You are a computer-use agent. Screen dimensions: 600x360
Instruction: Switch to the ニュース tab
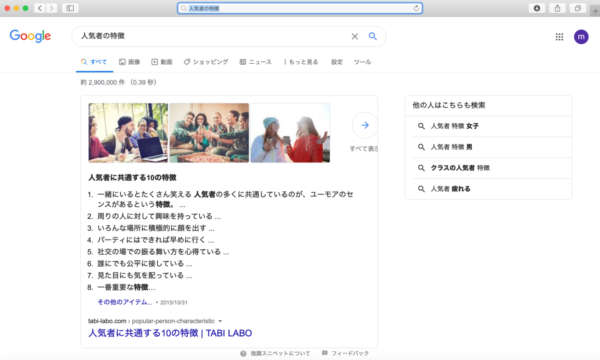tap(256, 62)
